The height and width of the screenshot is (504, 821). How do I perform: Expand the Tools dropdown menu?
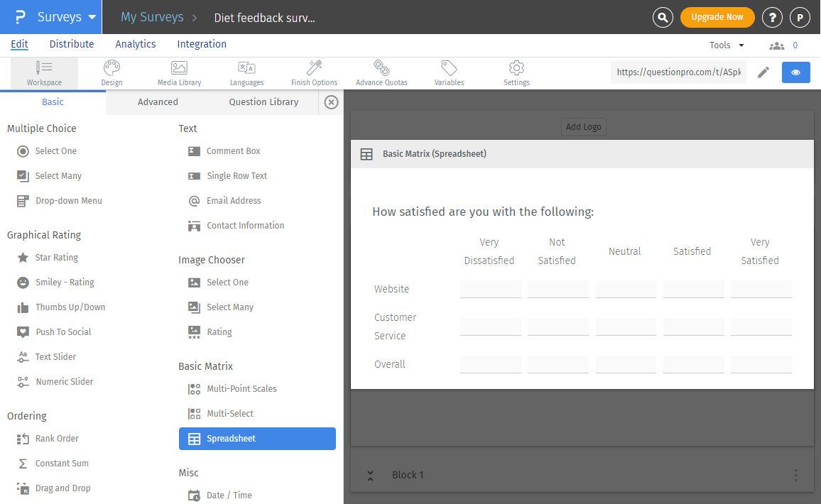tap(727, 45)
